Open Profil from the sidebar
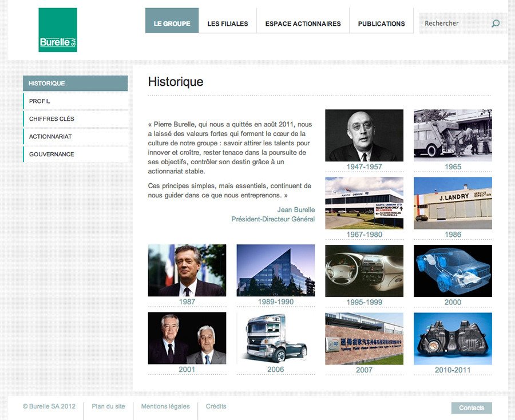 (75, 101)
